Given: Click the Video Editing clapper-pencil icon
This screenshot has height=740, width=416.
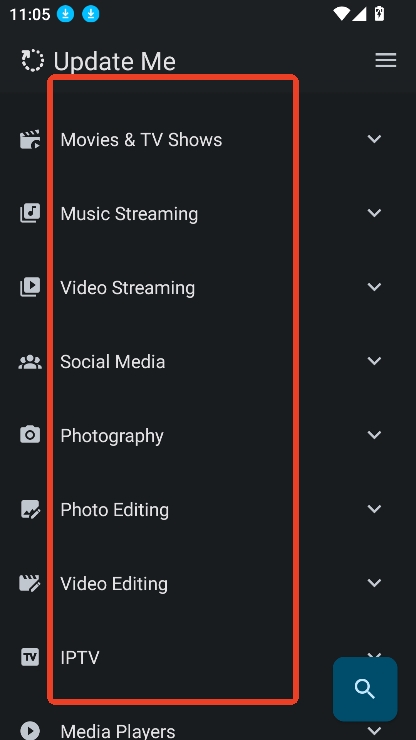Looking at the screenshot, I should click(30, 583).
